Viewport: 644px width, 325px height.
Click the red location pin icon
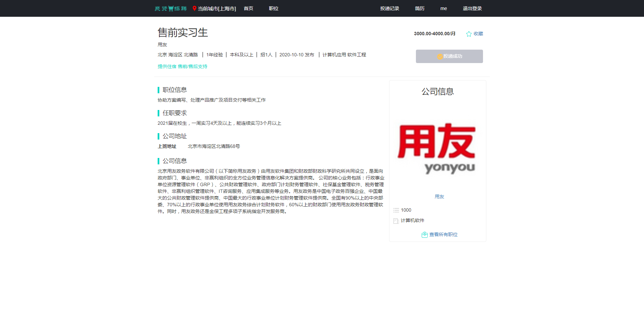(194, 8)
